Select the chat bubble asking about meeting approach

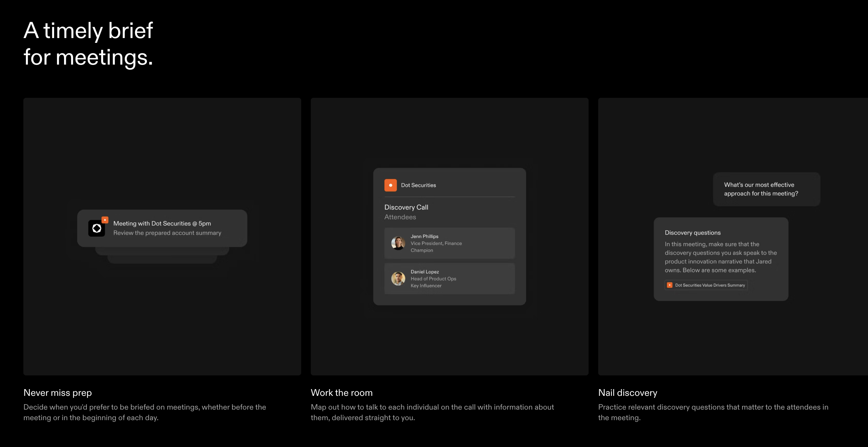pos(766,189)
